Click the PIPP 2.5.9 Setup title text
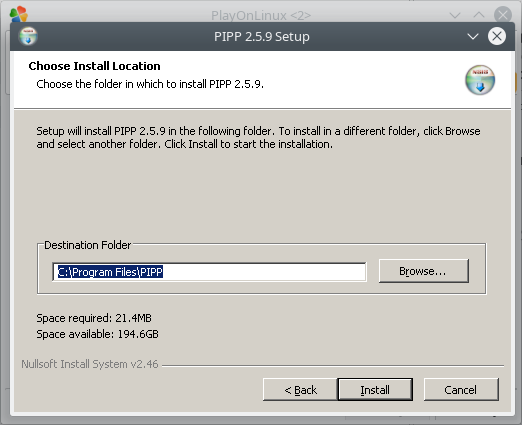 (x=262, y=36)
